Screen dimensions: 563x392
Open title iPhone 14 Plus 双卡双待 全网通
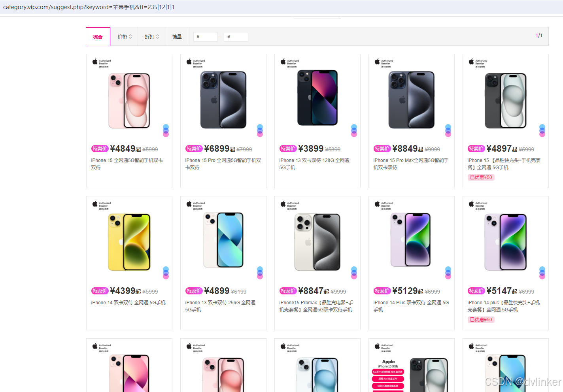(x=411, y=306)
